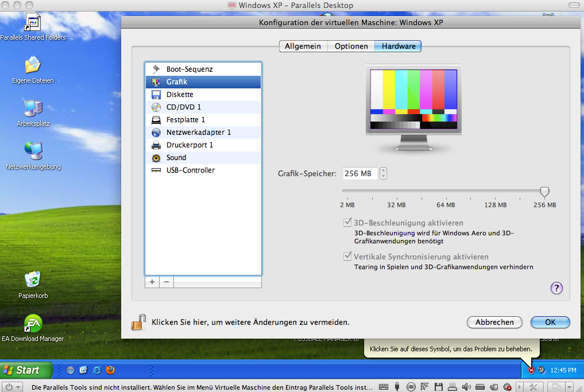Open the Windows Start button

[x=26, y=370]
